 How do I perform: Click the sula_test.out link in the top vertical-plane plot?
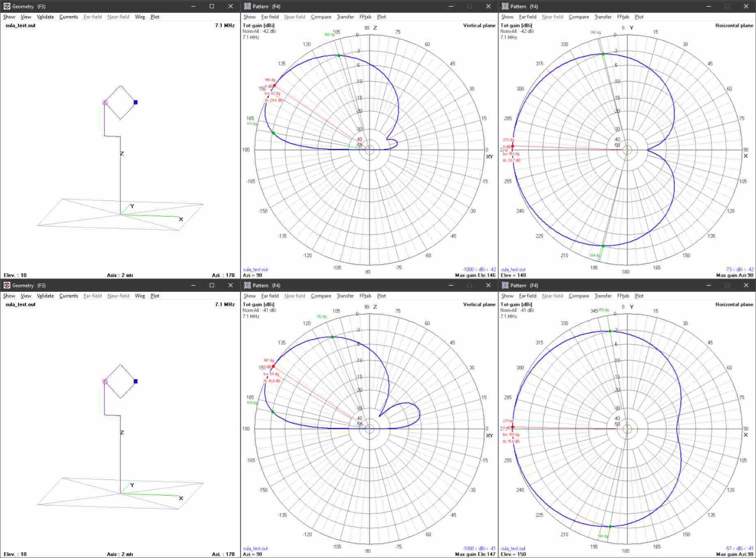(x=255, y=270)
